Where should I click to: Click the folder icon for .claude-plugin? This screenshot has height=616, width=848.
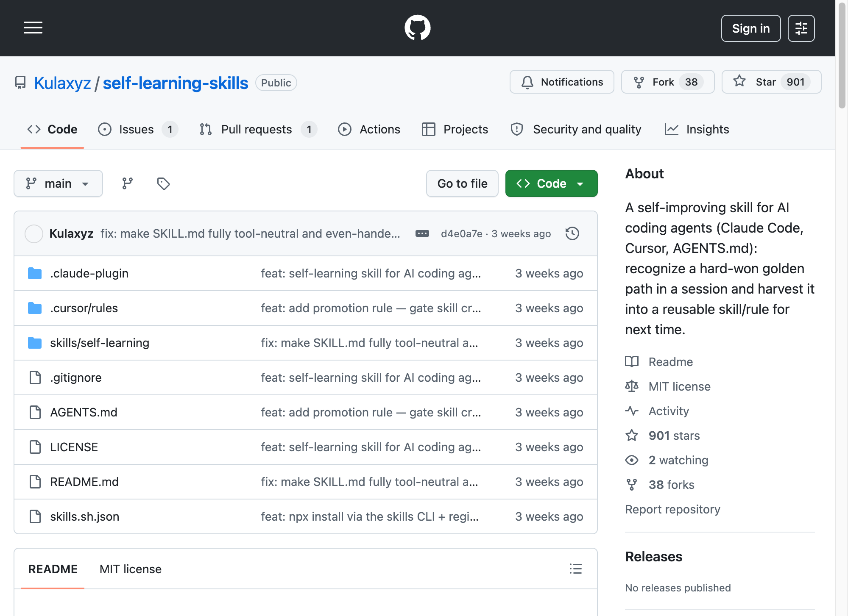tap(35, 273)
